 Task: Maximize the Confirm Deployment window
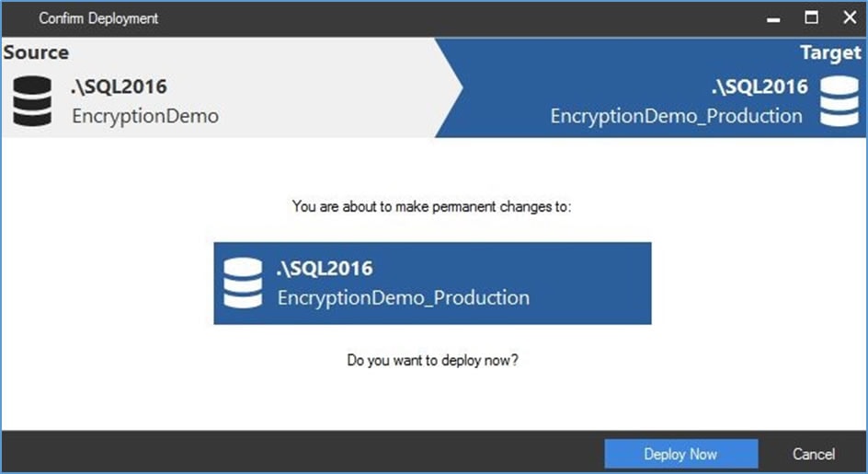(811, 17)
